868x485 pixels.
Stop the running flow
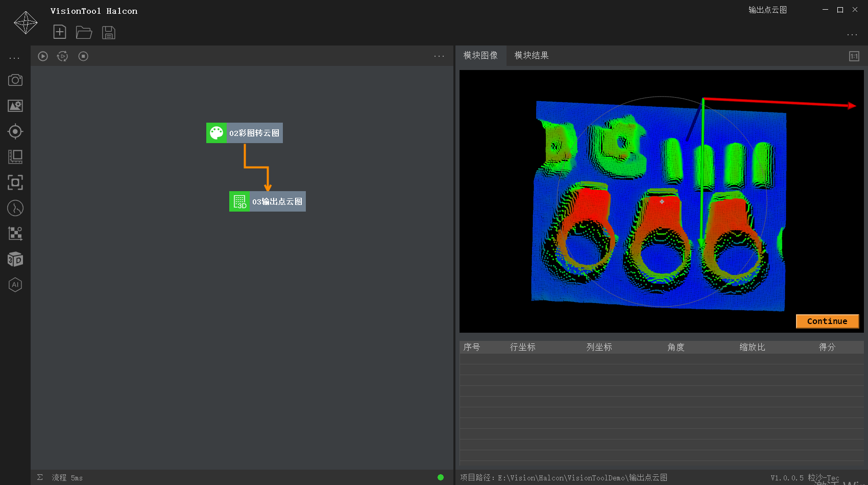pos(83,56)
